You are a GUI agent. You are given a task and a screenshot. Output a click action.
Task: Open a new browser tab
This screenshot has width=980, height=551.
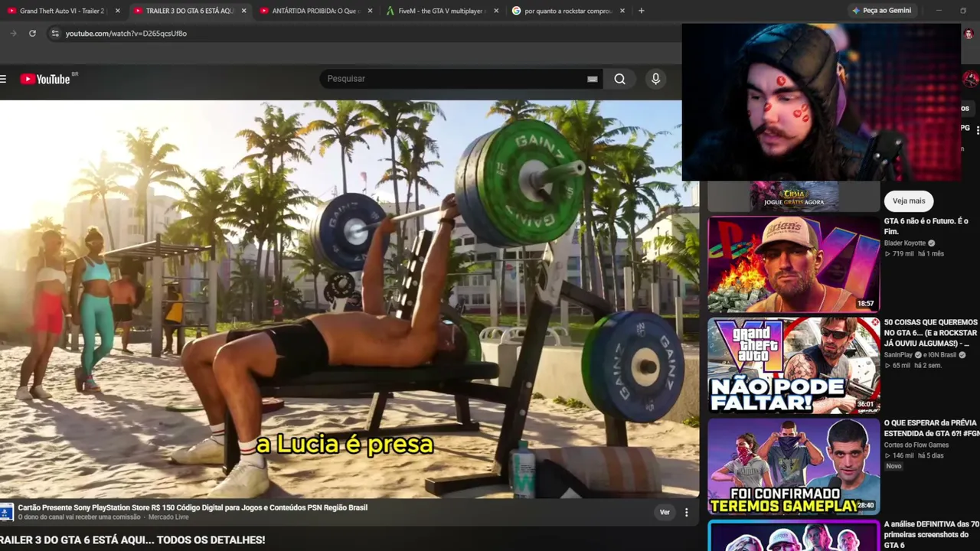[641, 11]
